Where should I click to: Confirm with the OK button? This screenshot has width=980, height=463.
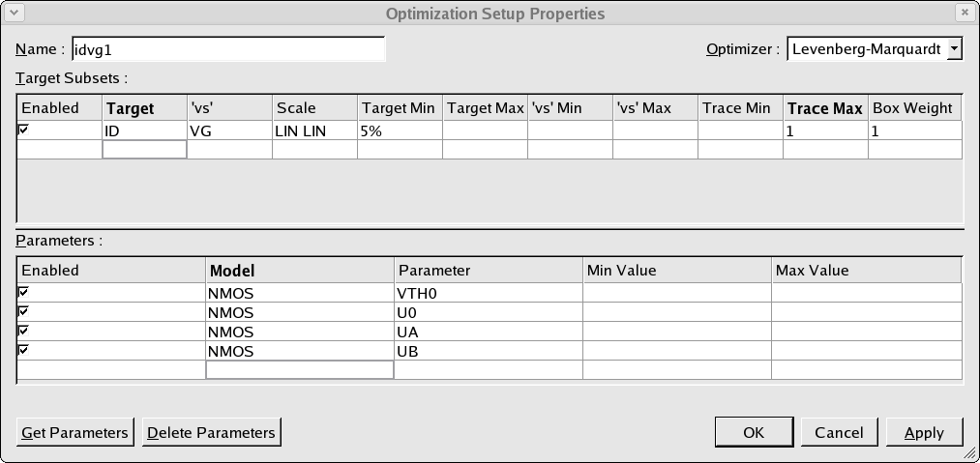754,432
